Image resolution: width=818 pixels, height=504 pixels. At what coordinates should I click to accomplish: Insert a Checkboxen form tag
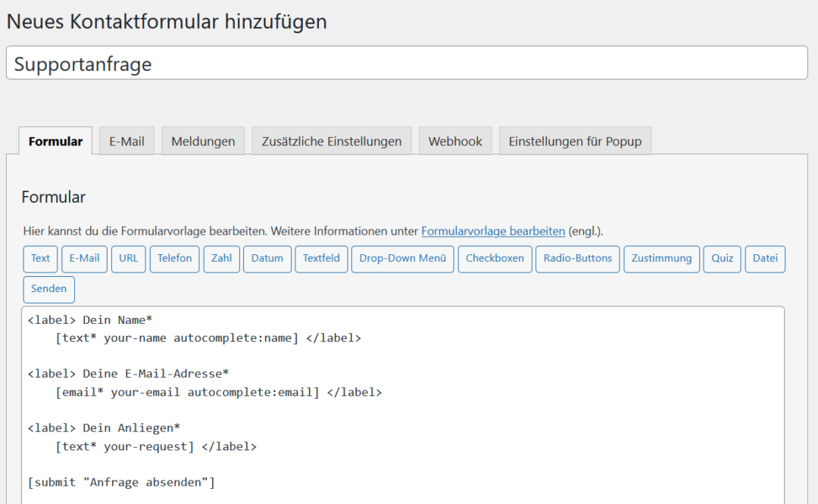[495, 259]
